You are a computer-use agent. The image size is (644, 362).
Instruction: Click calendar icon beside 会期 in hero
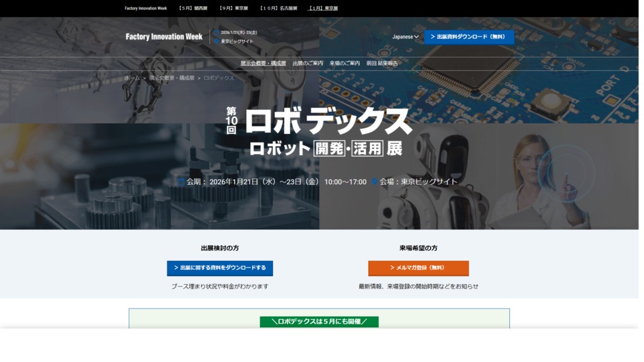[x=181, y=182]
